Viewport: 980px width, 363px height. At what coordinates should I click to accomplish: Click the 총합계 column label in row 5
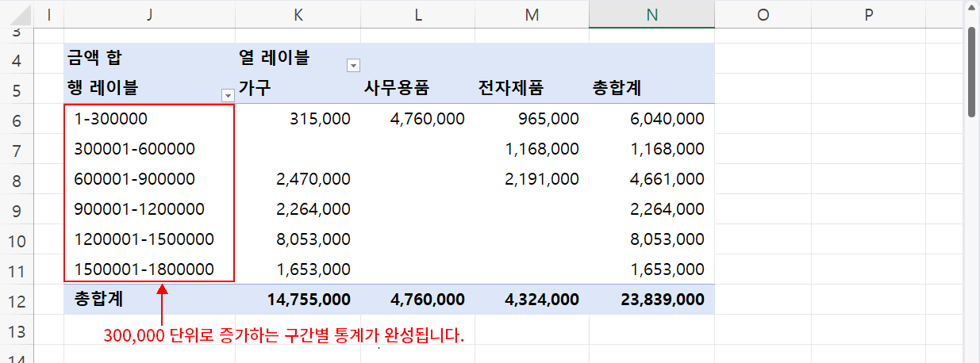click(x=651, y=88)
